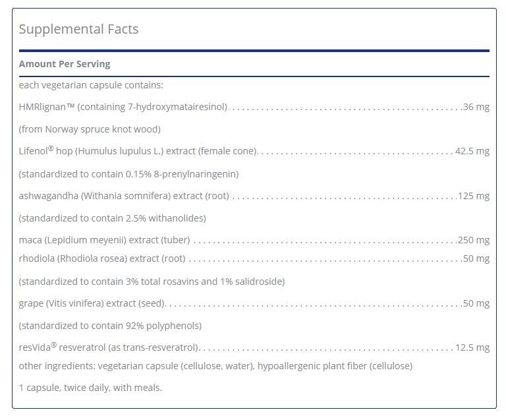
Task: Click the grape seed extract entry
Action: coord(92,303)
